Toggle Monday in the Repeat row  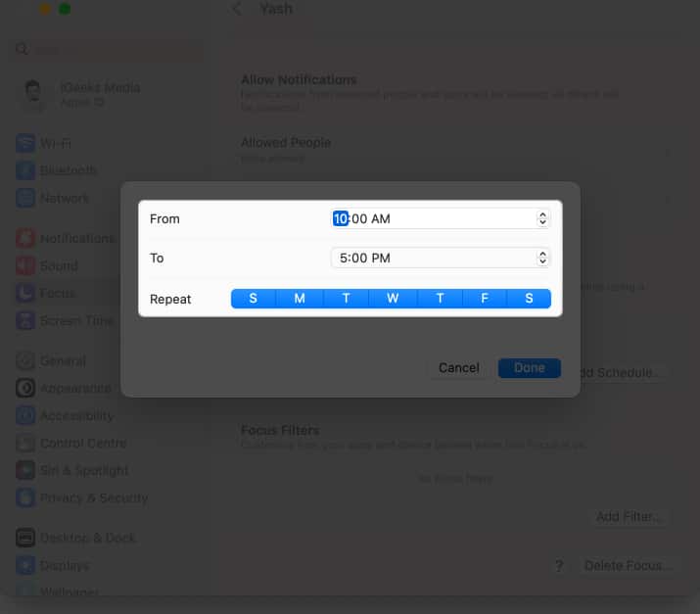pos(300,299)
